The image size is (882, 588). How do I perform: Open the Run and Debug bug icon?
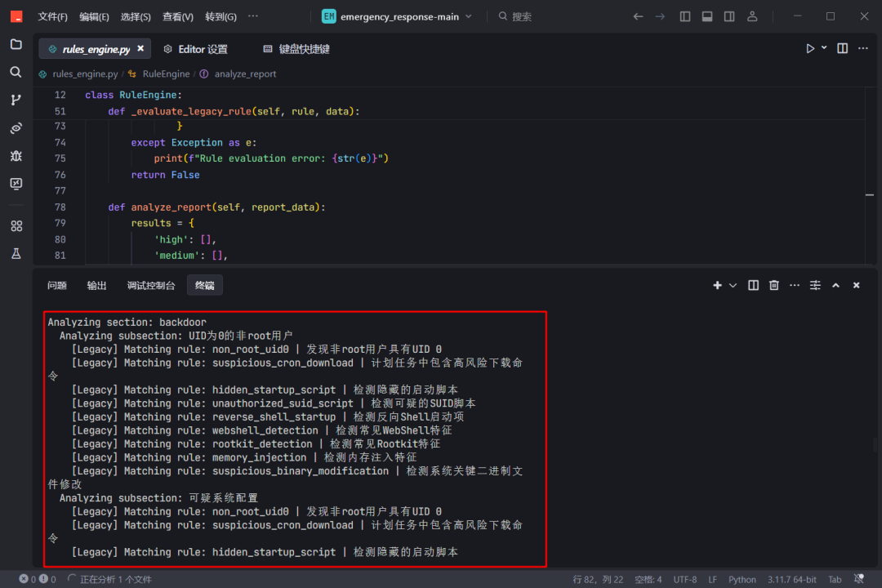tap(16, 156)
